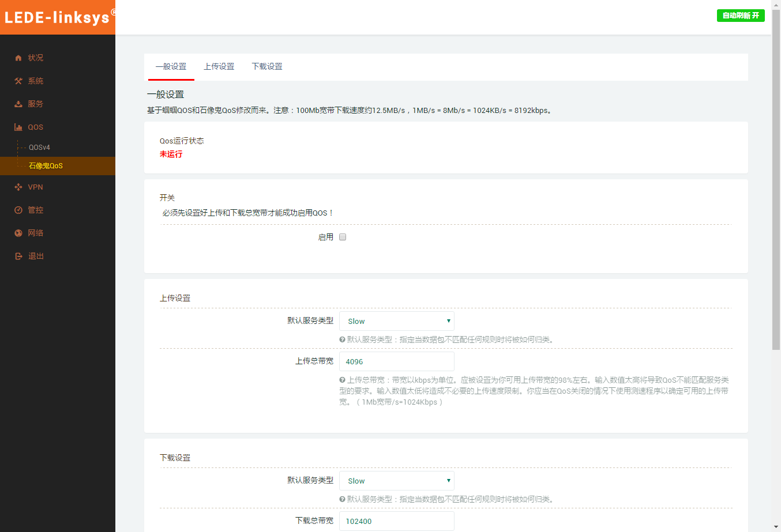
Task: Switch to the 上传设置 tab
Action: coord(219,66)
